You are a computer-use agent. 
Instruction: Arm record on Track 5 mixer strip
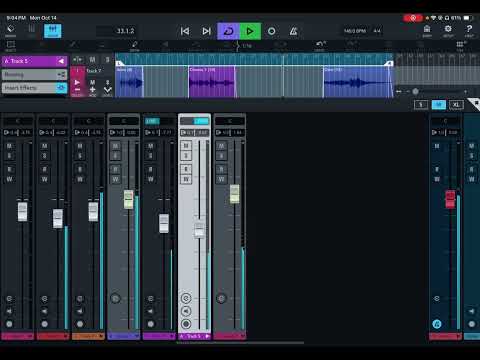point(186,324)
